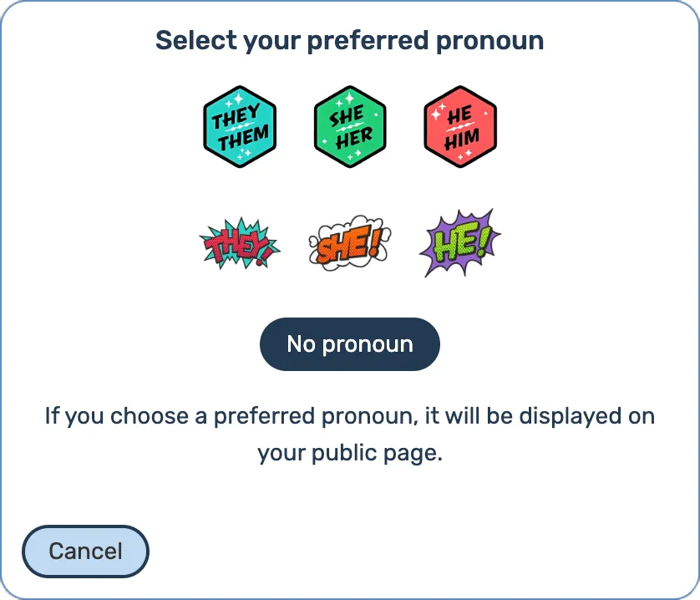Choose the dark No pronoun pill option
This screenshot has width=700, height=600.
[350, 344]
